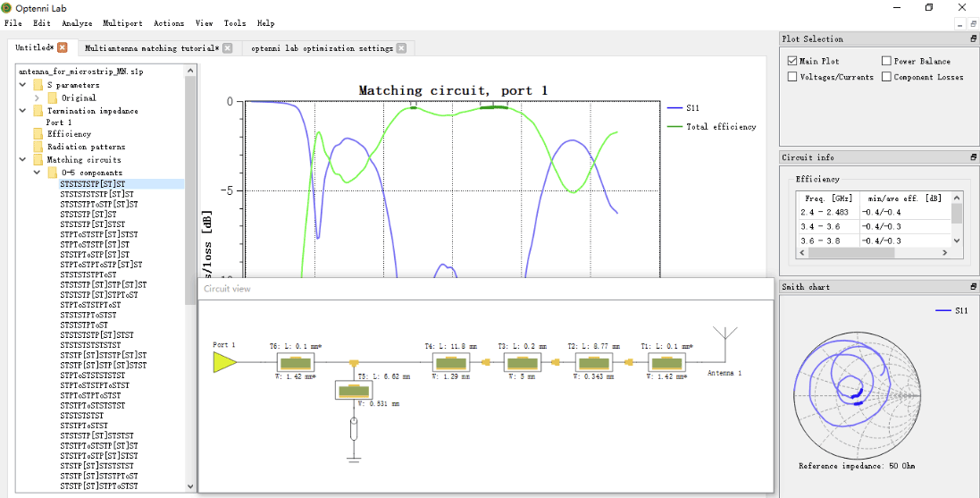Screen dimensions: 980x498
Task: Click the Smith chart plot
Action: pos(856,395)
